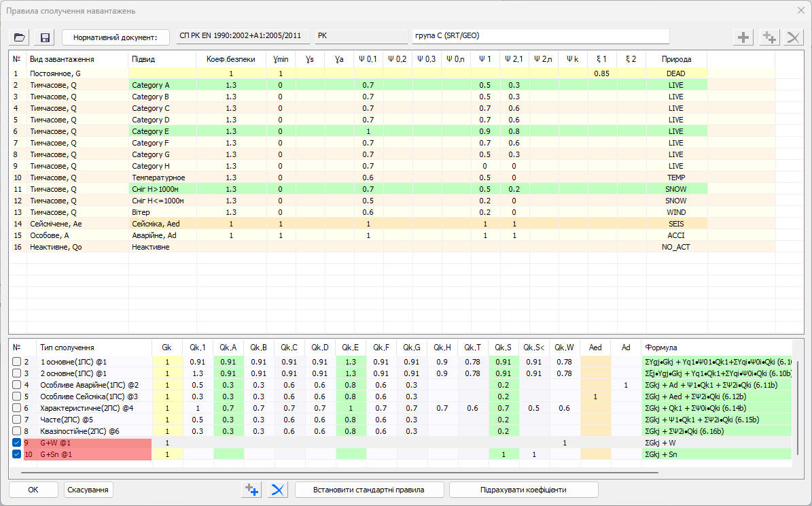Open the група C (SRT/GEO) selector
This screenshot has width=812, height=506.
pyautogui.click(x=540, y=35)
